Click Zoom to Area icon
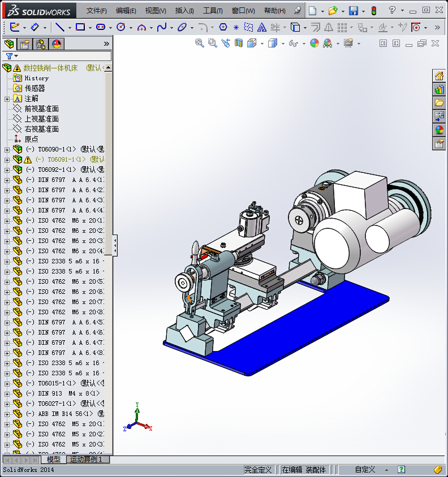Image resolution: width=448 pixels, height=477 pixels. point(213,43)
